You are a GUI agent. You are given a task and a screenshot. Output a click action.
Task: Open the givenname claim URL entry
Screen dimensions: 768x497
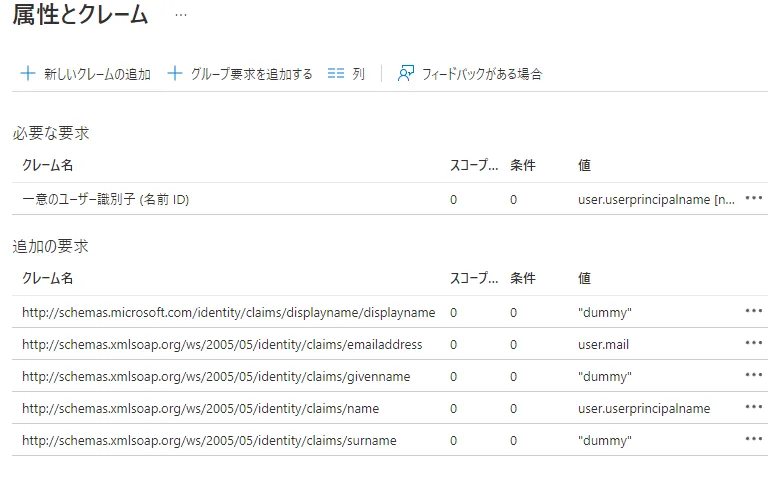click(x=216, y=376)
